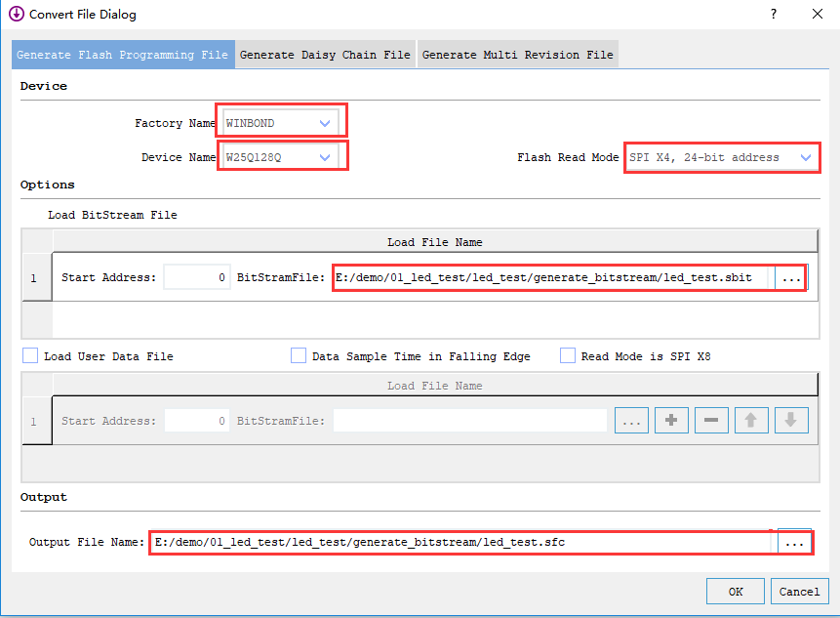Click the remove row minus icon

click(x=711, y=420)
